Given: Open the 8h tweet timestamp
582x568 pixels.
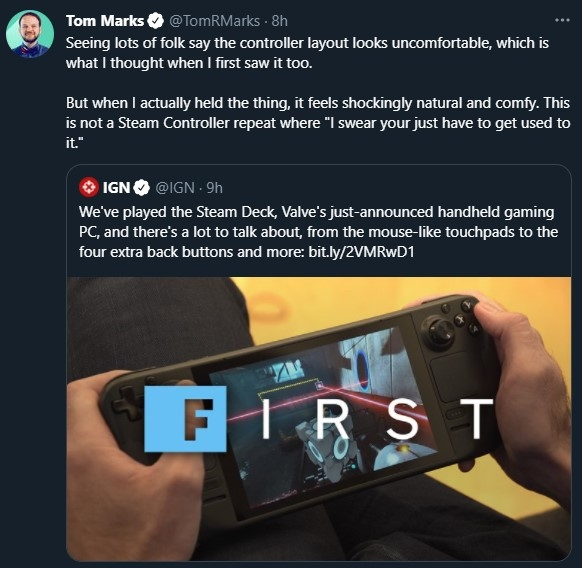Looking at the screenshot, I should (x=279, y=21).
